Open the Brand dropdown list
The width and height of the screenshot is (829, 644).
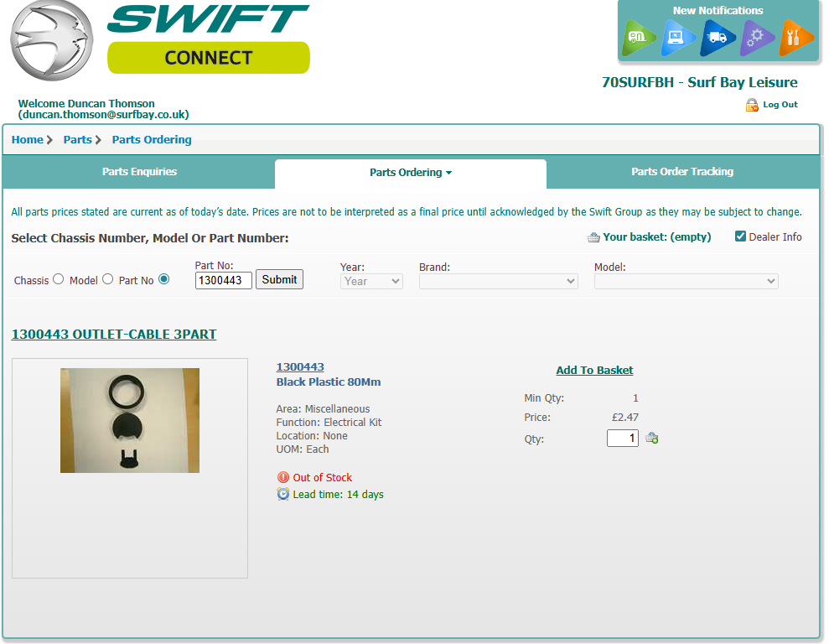pos(498,281)
